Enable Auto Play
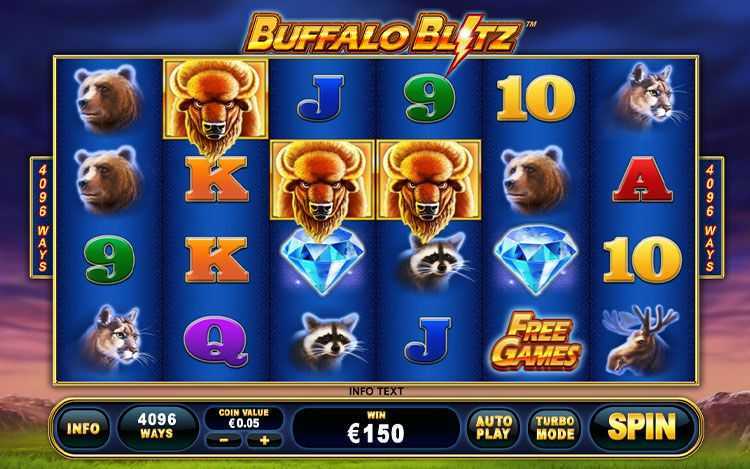Image resolution: width=750 pixels, height=469 pixels. [x=494, y=428]
